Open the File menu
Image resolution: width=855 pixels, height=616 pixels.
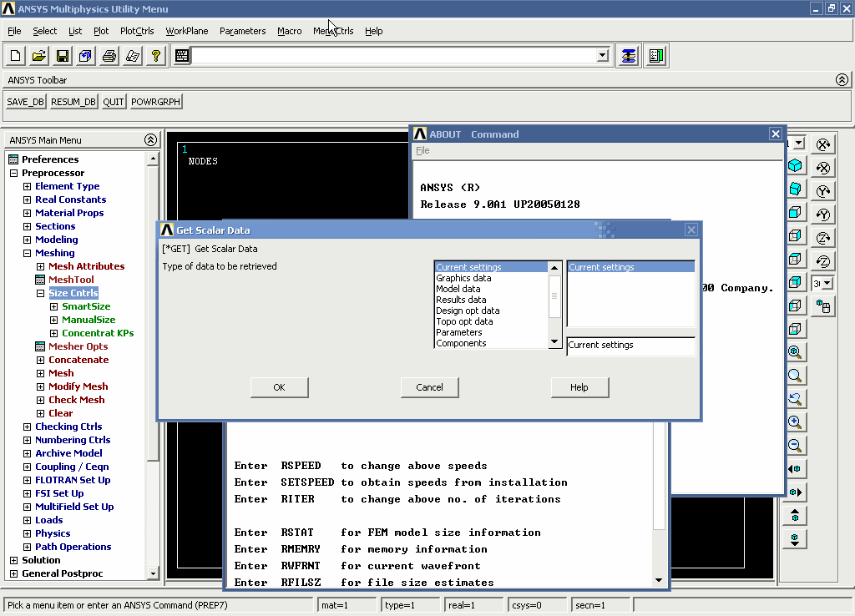[14, 31]
